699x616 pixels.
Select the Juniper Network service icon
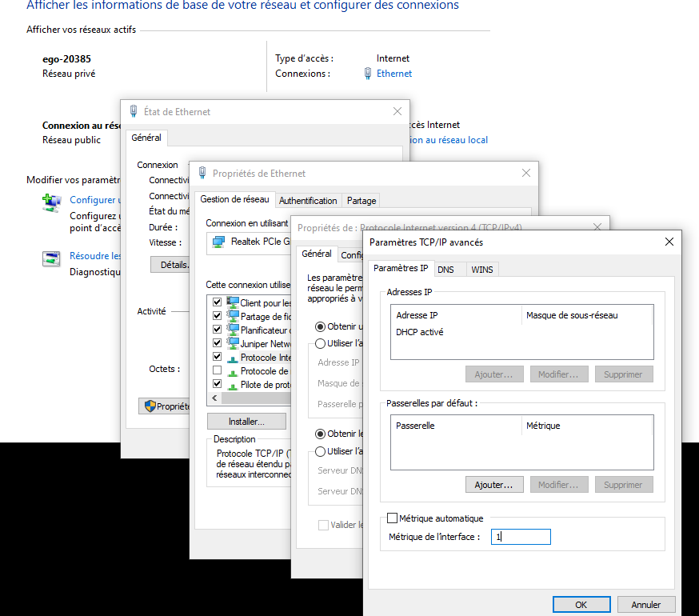233,343
